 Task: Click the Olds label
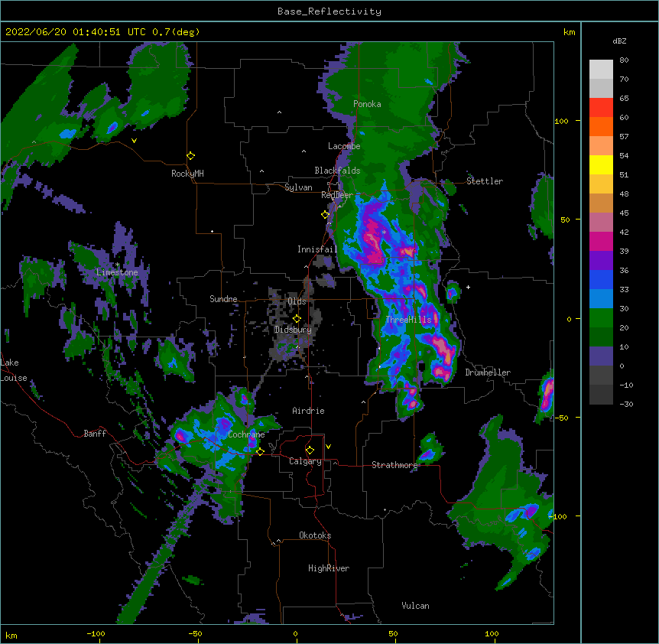[x=297, y=301]
